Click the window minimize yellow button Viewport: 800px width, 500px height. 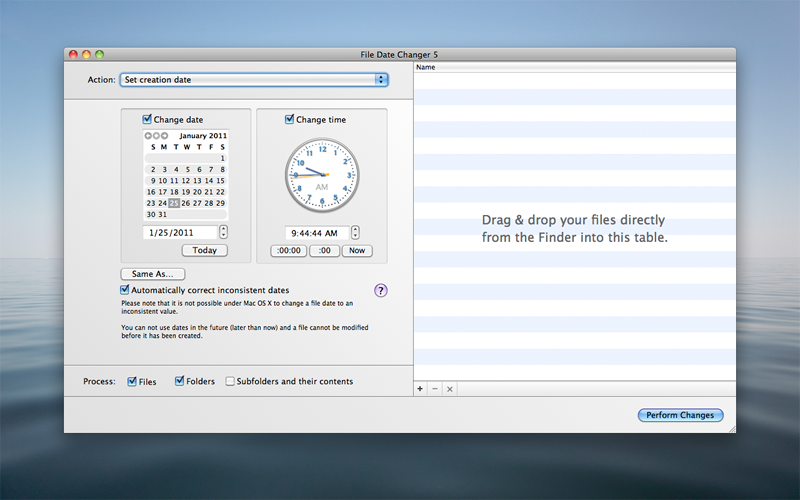[86, 54]
